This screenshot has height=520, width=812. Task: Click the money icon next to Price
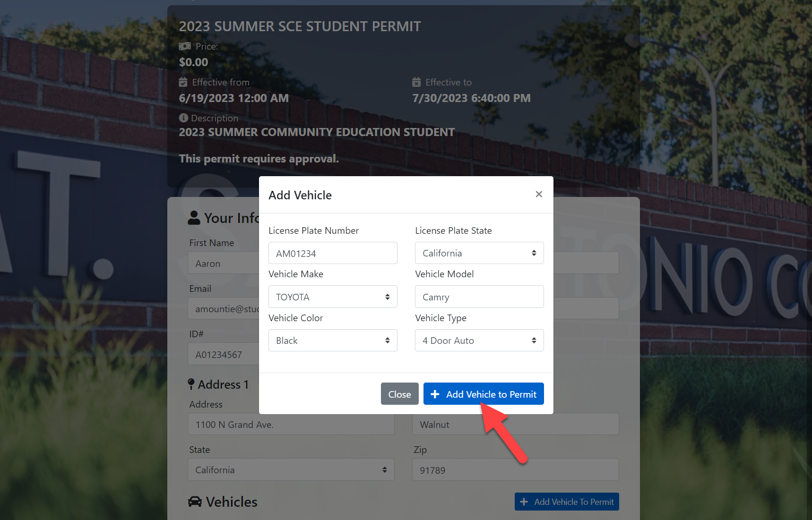[185, 46]
